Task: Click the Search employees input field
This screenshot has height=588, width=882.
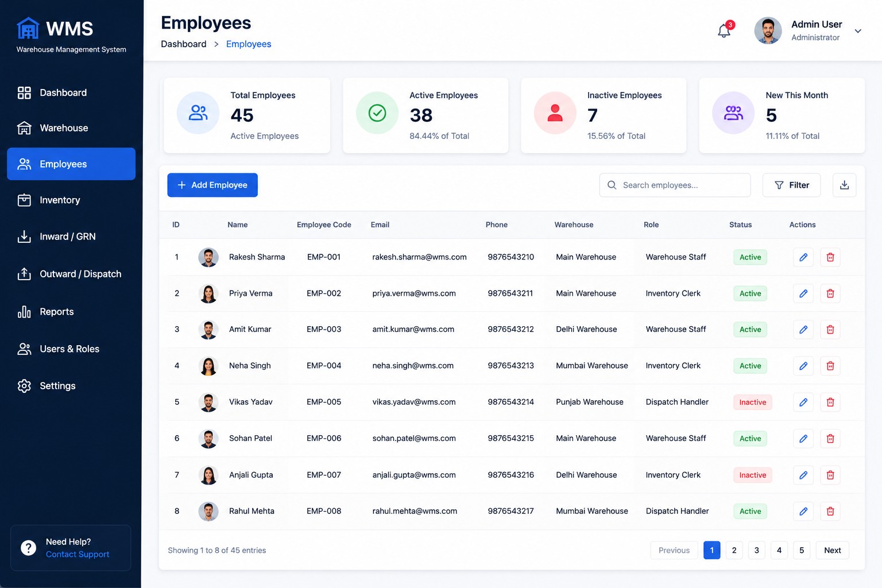Action: 675,185
